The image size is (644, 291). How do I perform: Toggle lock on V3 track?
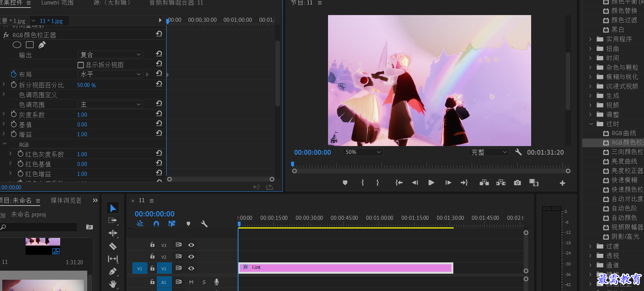point(152,245)
